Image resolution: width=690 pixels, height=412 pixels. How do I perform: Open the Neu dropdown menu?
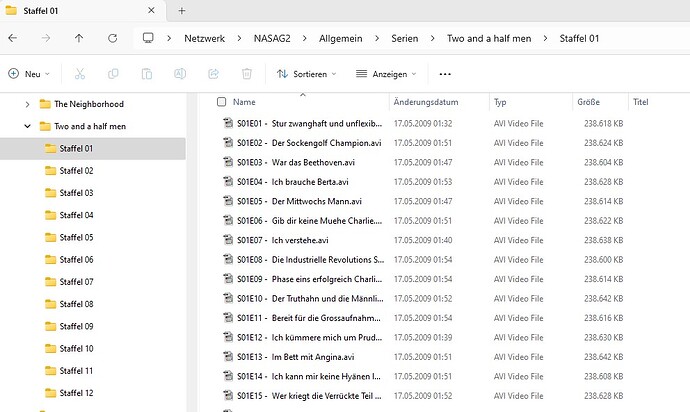(x=29, y=74)
